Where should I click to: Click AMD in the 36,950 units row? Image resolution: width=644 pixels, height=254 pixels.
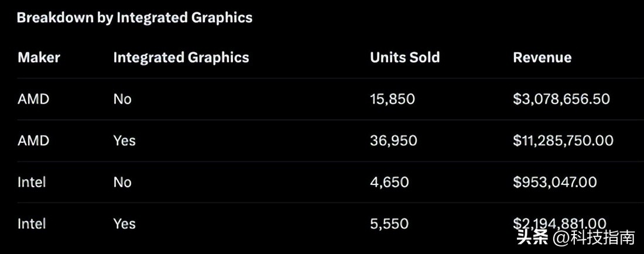pyautogui.click(x=33, y=140)
